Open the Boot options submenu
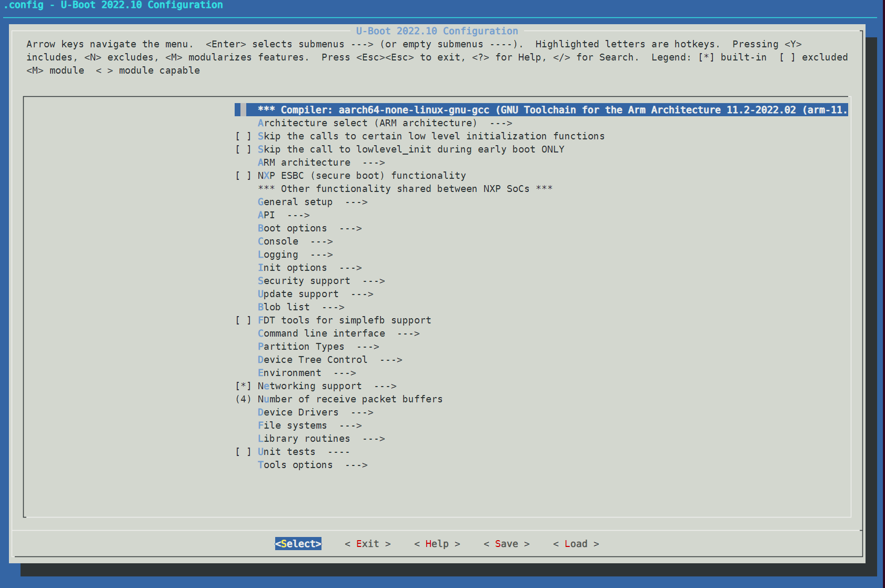 coord(309,228)
